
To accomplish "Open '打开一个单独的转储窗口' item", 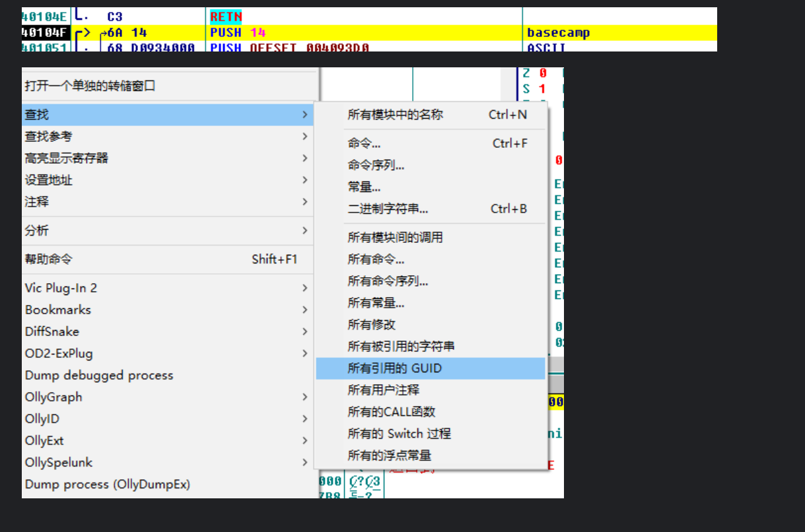I will click(x=90, y=86).
